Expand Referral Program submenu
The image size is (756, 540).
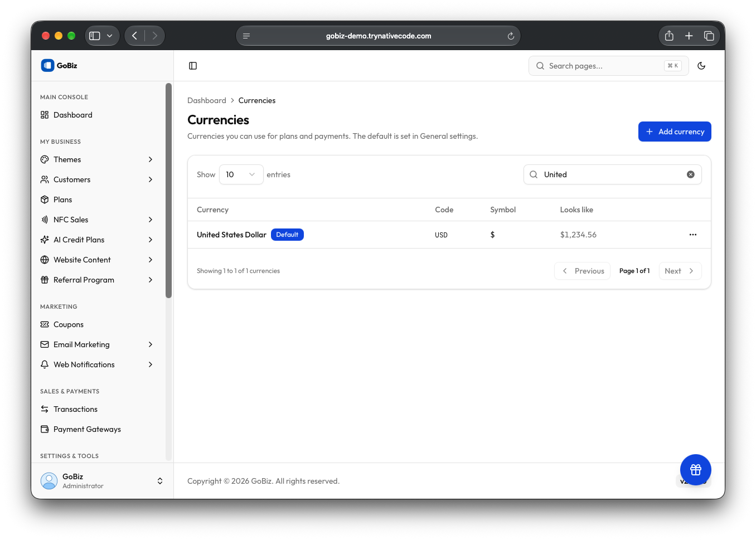98,280
